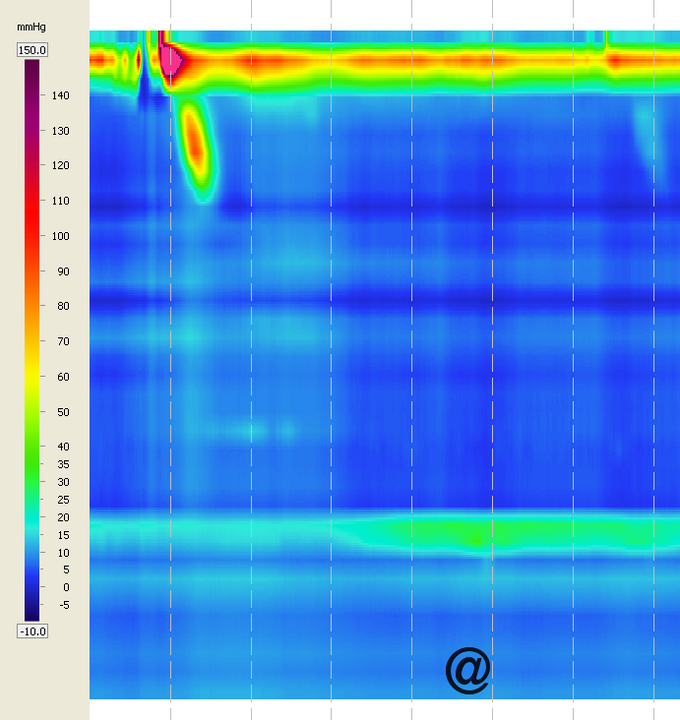Screen dimensions: 680x720
Task: Click the 30 scale label
Action: tap(63, 482)
